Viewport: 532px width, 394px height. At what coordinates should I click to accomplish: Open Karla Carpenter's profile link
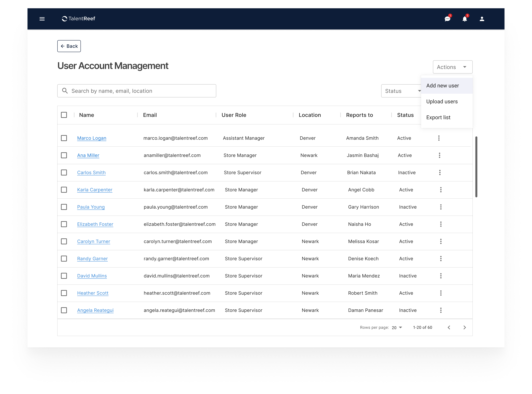95,190
